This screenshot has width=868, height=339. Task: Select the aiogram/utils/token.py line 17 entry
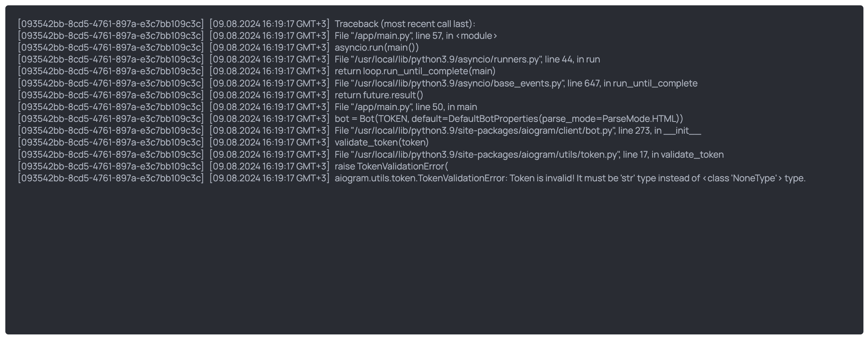pos(529,155)
